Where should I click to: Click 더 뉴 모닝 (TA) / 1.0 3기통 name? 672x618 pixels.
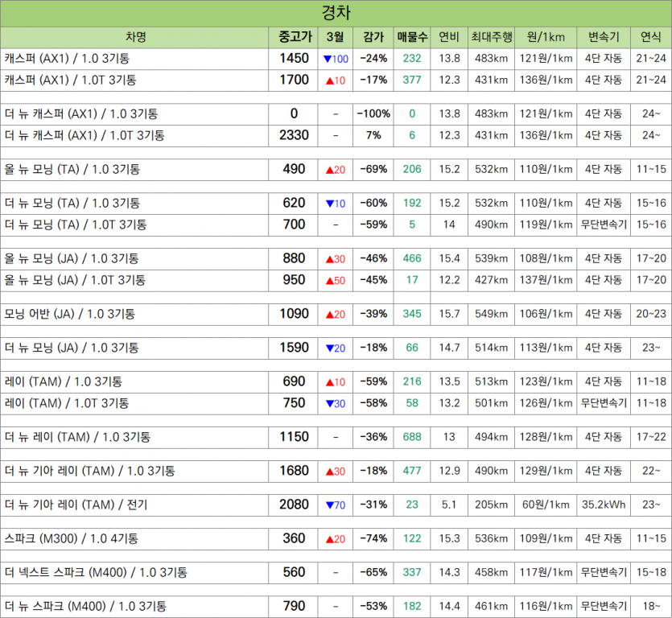72,203
